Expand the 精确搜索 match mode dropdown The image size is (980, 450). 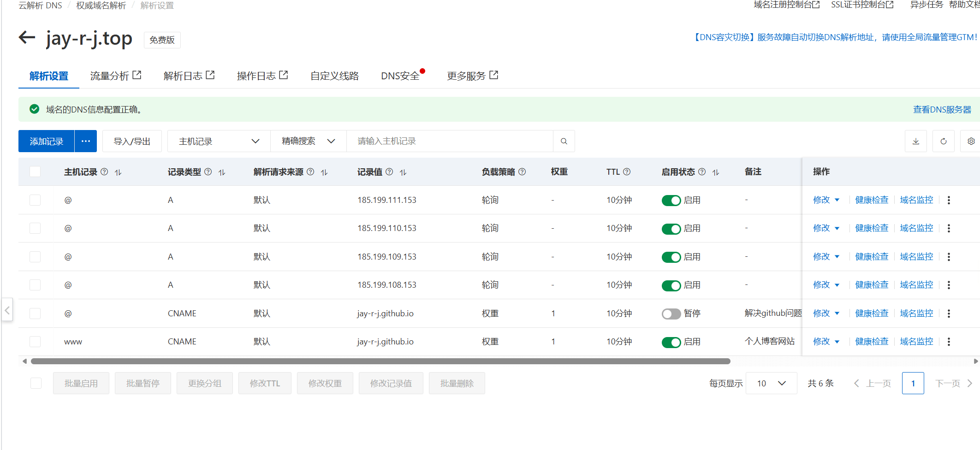308,141
